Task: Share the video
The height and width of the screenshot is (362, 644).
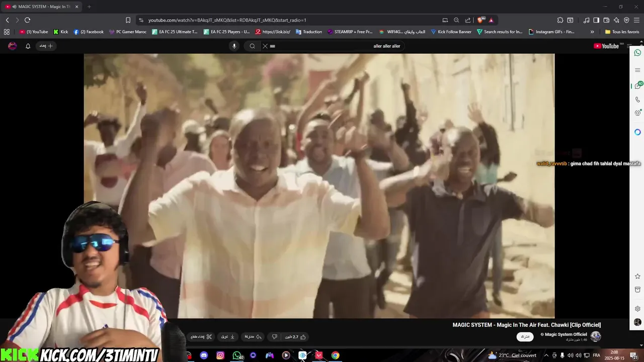Action: coord(253,336)
